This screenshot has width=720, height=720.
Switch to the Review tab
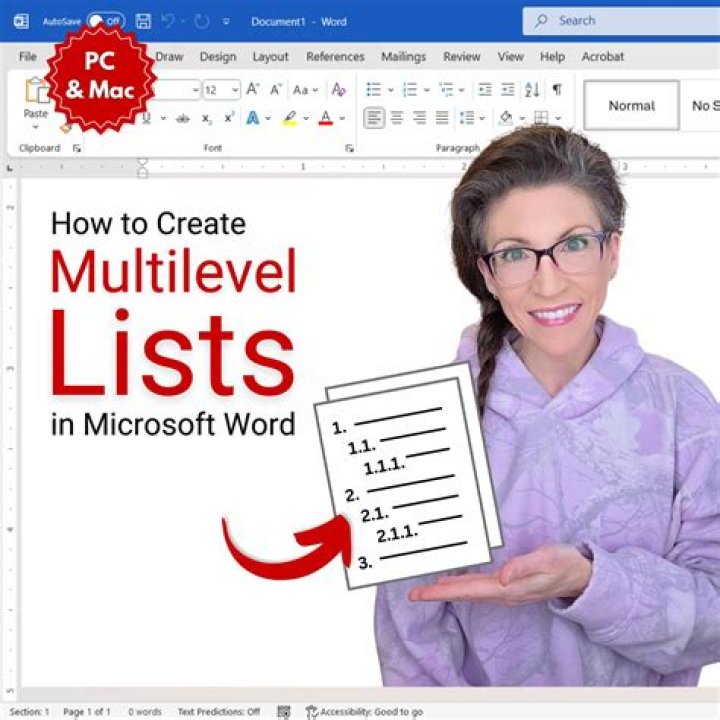(461, 56)
